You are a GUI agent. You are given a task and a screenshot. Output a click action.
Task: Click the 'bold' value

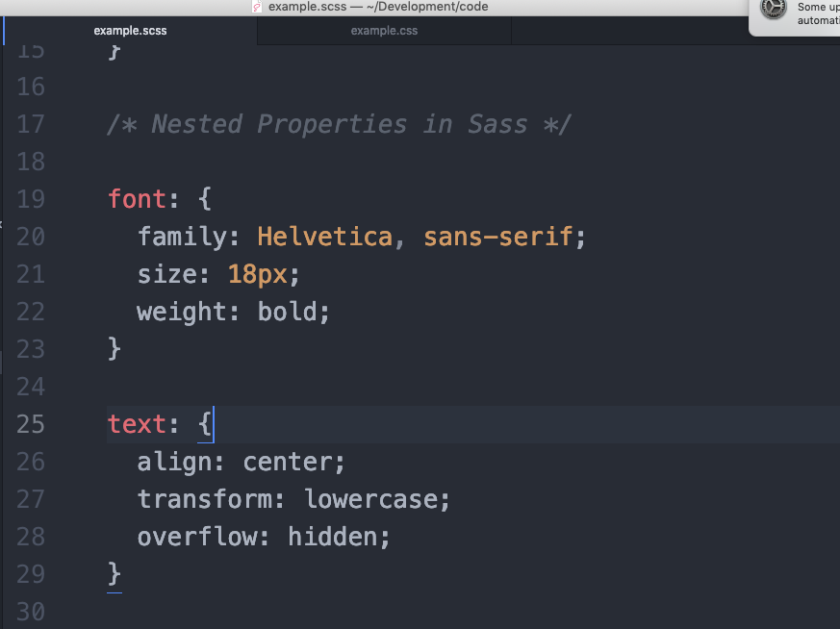tap(287, 312)
